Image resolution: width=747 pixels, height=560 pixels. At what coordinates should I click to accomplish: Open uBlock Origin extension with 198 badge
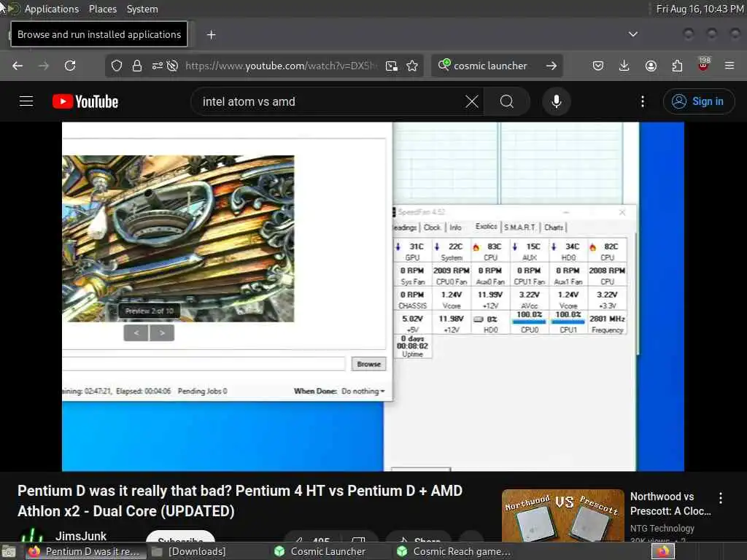(x=704, y=65)
